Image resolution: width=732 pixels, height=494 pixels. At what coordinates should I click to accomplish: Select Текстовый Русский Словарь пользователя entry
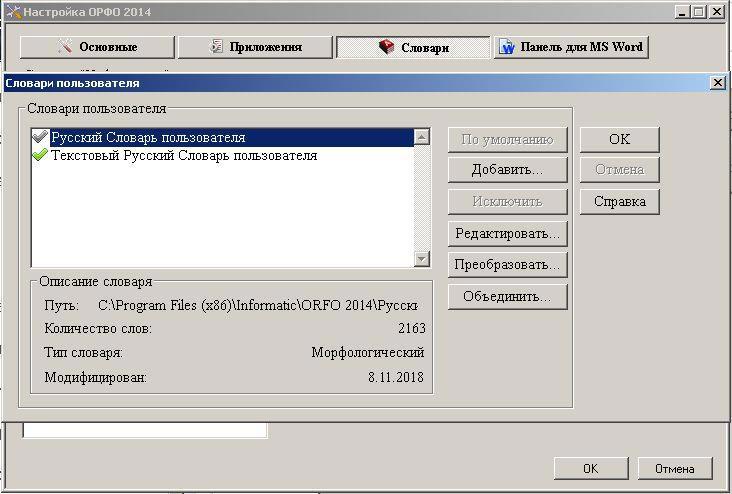pos(184,156)
